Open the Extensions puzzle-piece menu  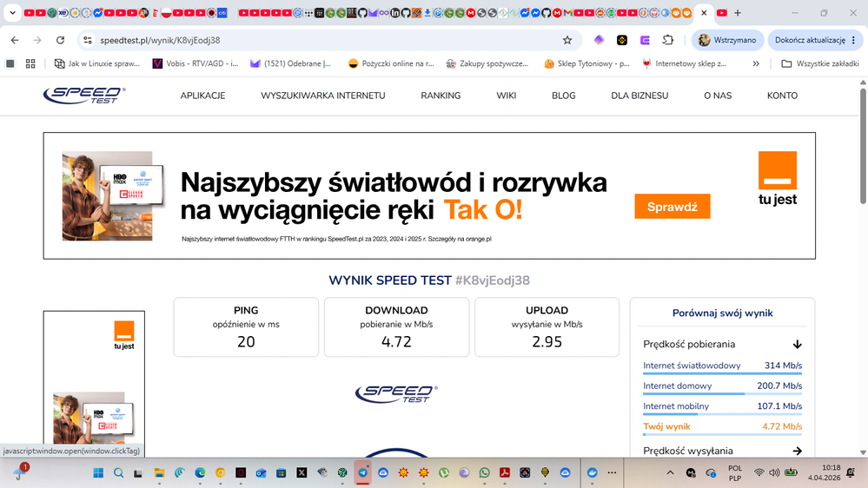point(668,40)
